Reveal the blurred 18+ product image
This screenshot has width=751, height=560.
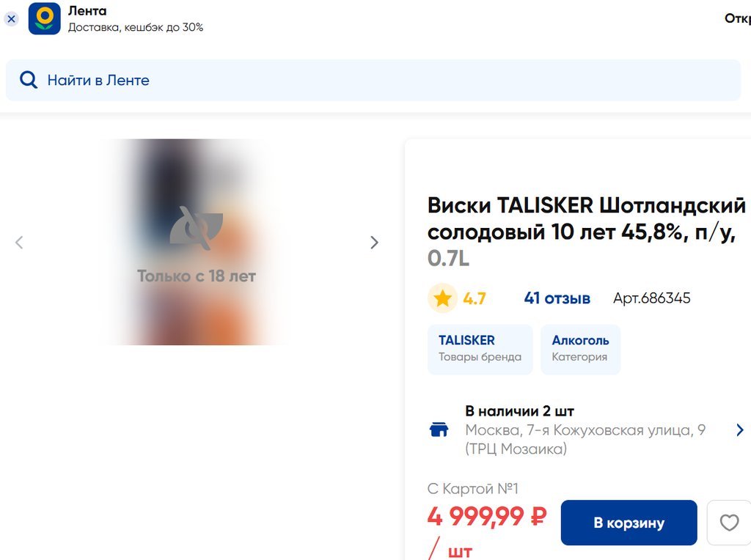point(197,242)
